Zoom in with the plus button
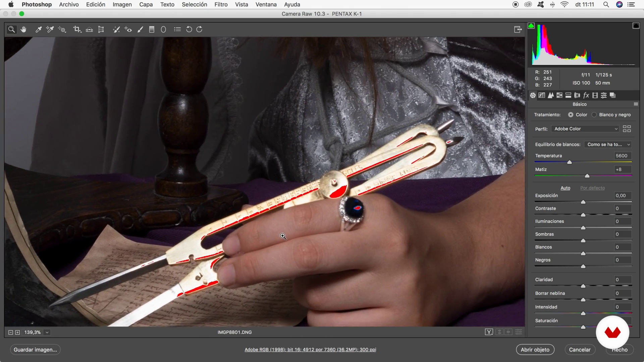 click(x=17, y=333)
